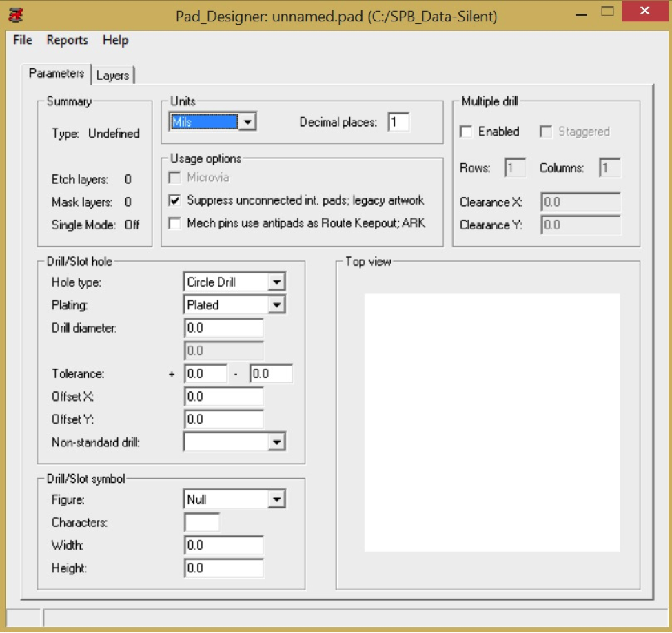The height and width of the screenshot is (633, 672).
Task: Open the Help menu
Action: click(x=114, y=40)
